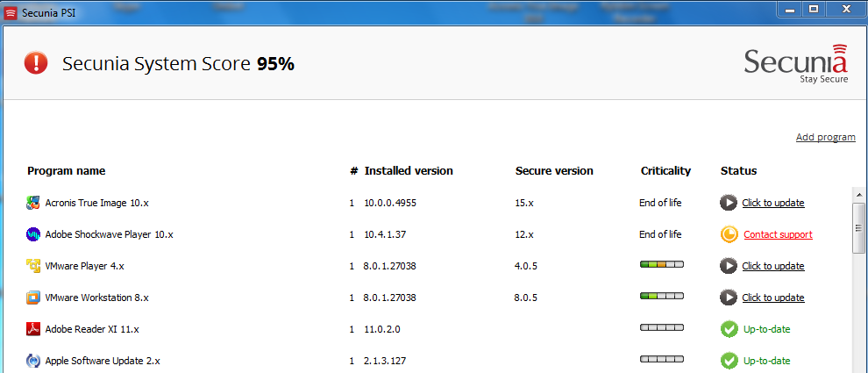Click to update VMware Player
Viewport: 868px width, 373px height.
coord(772,266)
